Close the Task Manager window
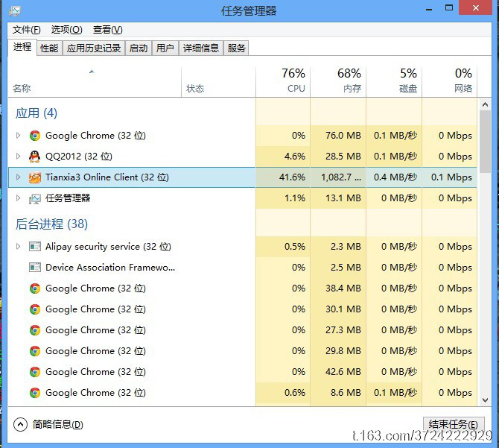Image resolution: width=499 pixels, height=448 pixels. pyautogui.click(x=476, y=7)
